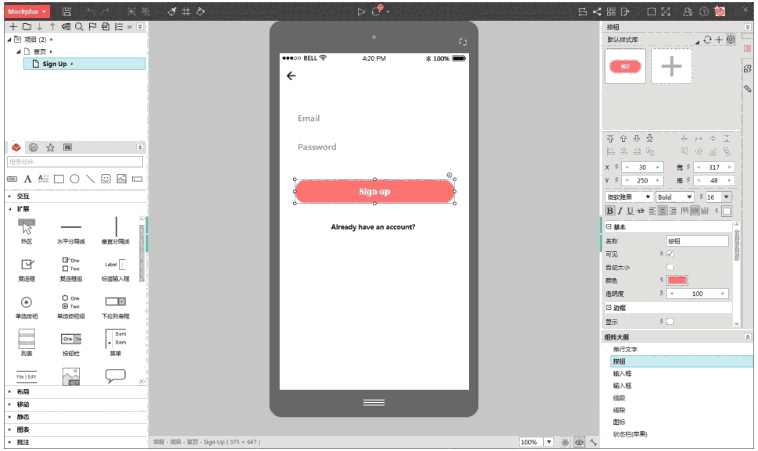Pick the checkbox component

[27, 269]
